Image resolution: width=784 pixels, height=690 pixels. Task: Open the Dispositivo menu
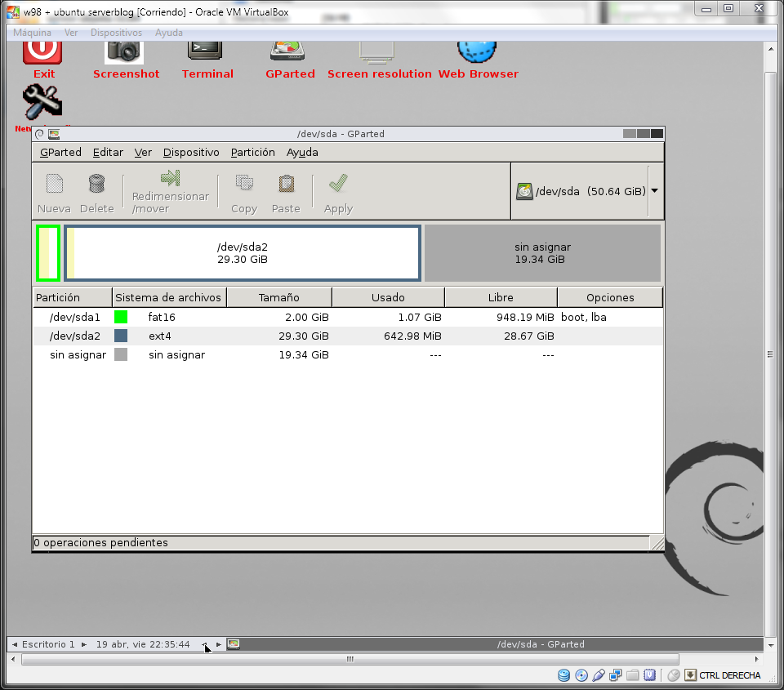tap(191, 152)
